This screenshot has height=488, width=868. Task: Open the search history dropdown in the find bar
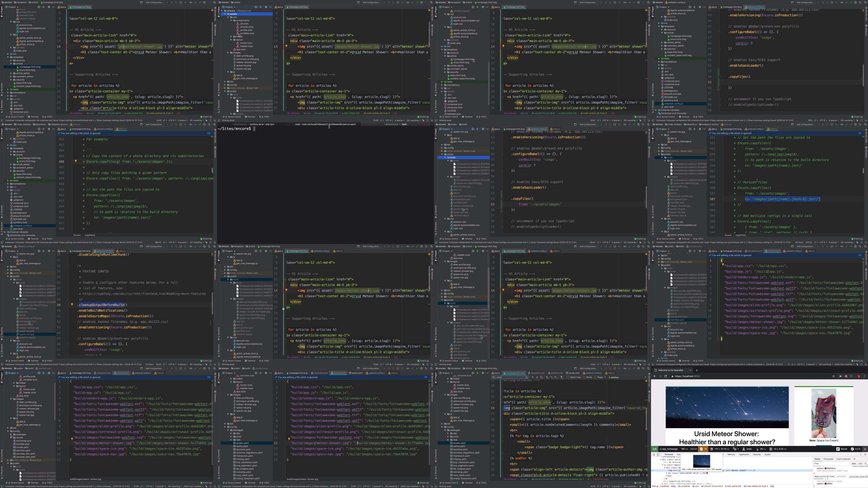[494, 377]
